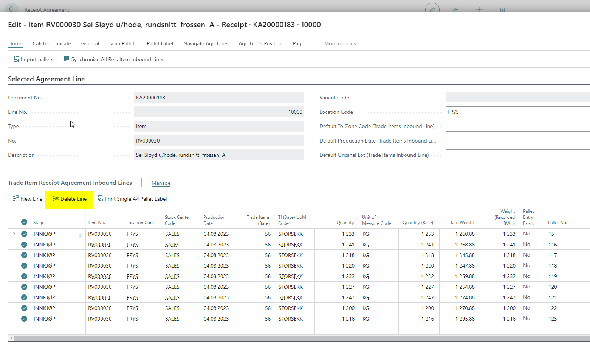
Task: Open the General menu
Action: point(90,43)
